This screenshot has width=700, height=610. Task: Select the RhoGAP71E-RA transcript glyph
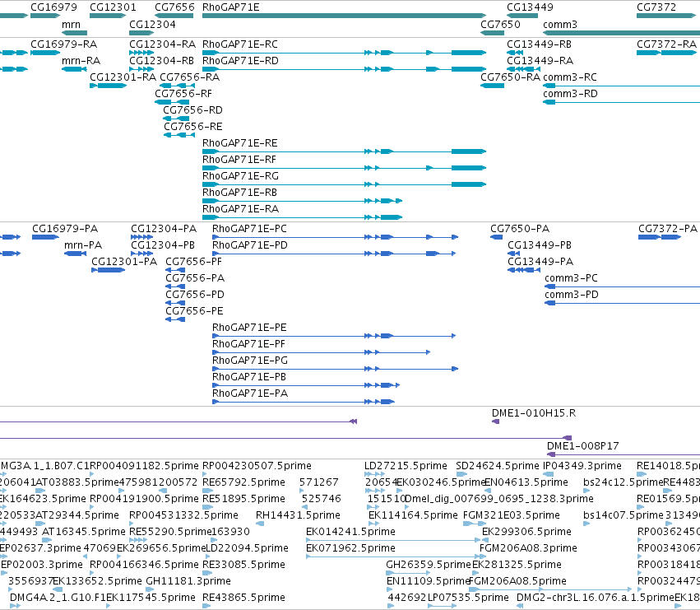tap(302, 217)
